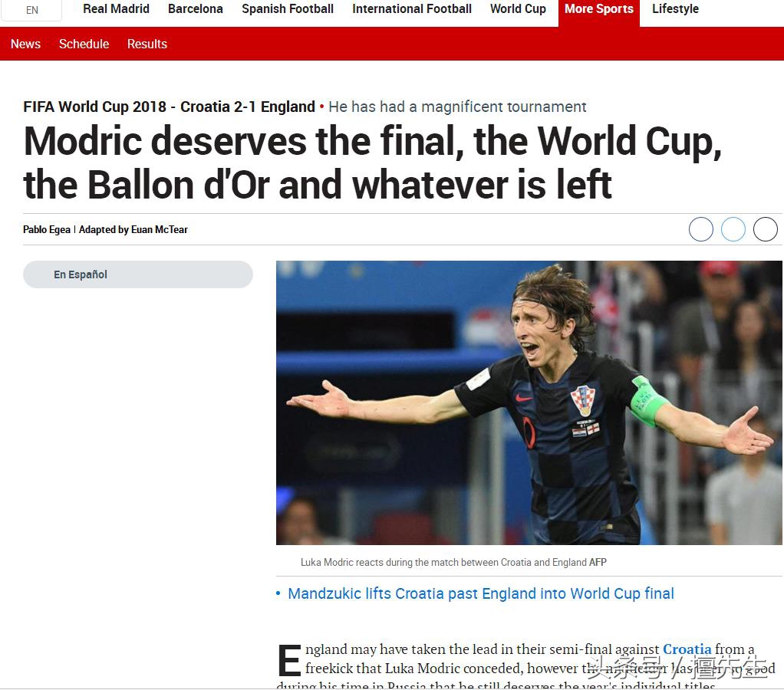Open the EN language selector
The image size is (784, 690).
31,10
